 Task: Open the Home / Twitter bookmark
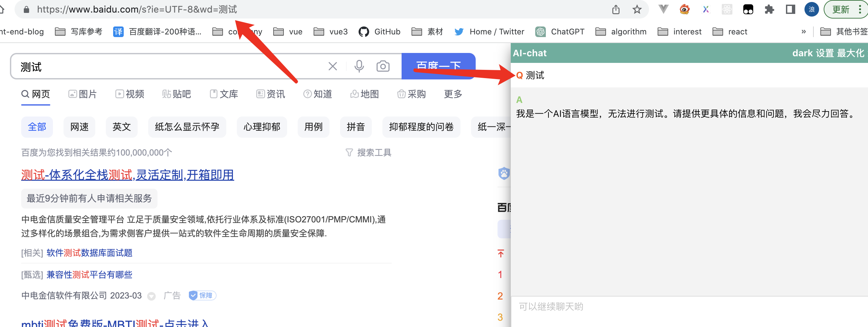click(x=489, y=32)
